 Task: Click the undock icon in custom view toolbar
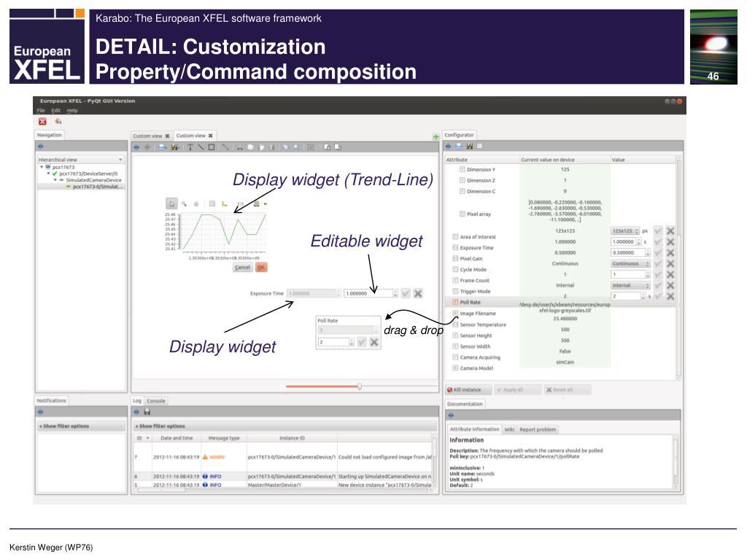(x=136, y=147)
